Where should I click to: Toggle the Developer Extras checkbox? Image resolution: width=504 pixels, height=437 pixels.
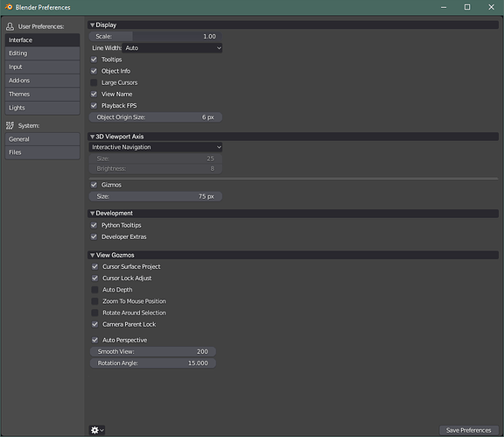(94, 236)
